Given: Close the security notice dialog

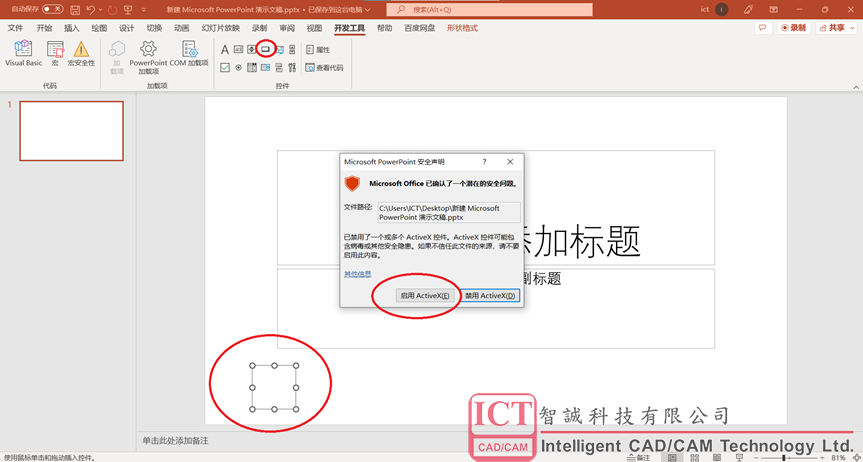Looking at the screenshot, I should [x=510, y=162].
